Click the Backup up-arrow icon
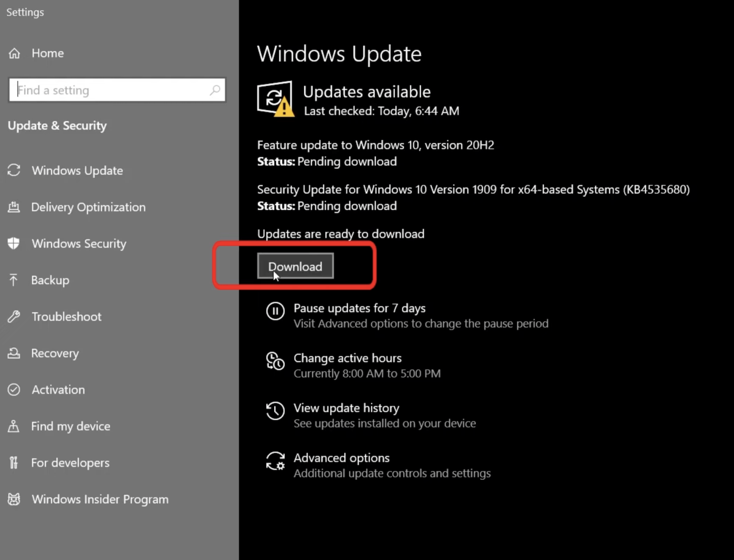 point(14,280)
